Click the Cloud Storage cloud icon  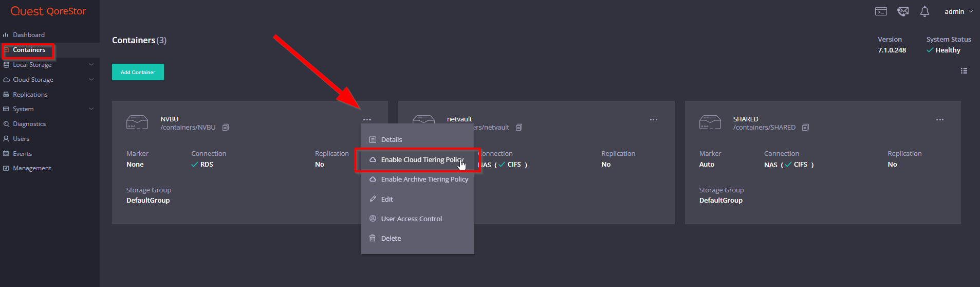click(6, 80)
